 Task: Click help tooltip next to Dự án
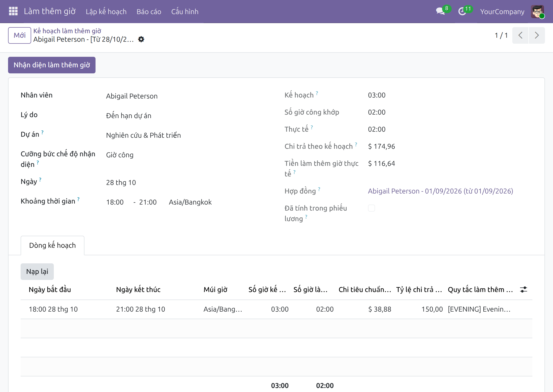[x=42, y=132]
